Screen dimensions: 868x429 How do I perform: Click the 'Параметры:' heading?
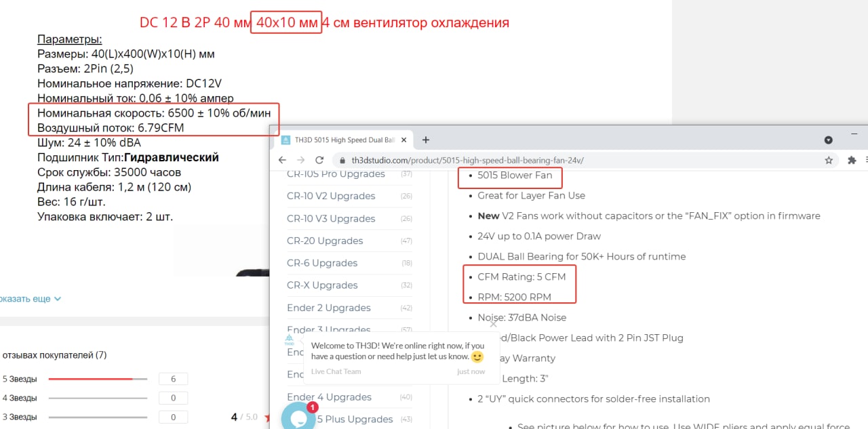pos(70,39)
